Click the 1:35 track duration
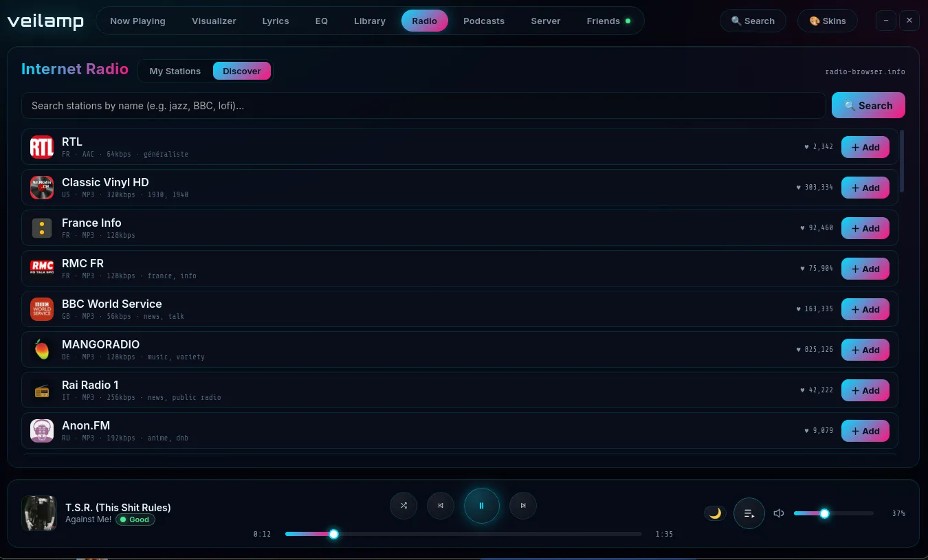The height and width of the screenshot is (560, 928). click(664, 534)
